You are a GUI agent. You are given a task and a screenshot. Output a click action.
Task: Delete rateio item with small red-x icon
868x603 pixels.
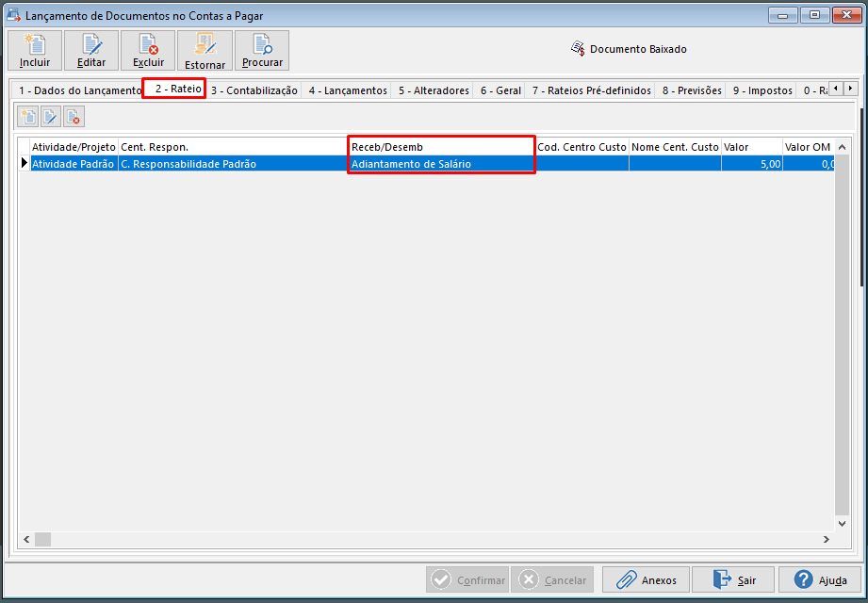74,117
